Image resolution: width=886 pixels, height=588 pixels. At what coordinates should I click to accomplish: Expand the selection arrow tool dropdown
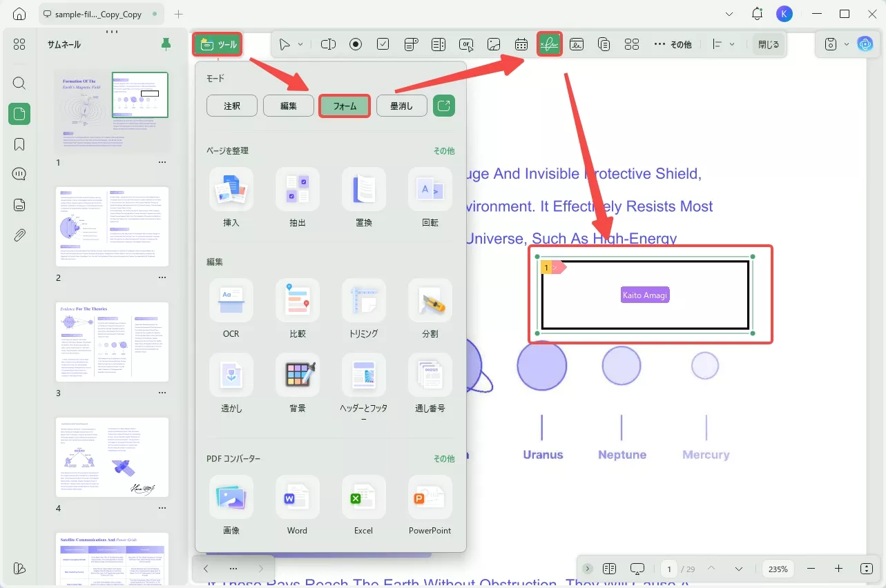(300, 44)
